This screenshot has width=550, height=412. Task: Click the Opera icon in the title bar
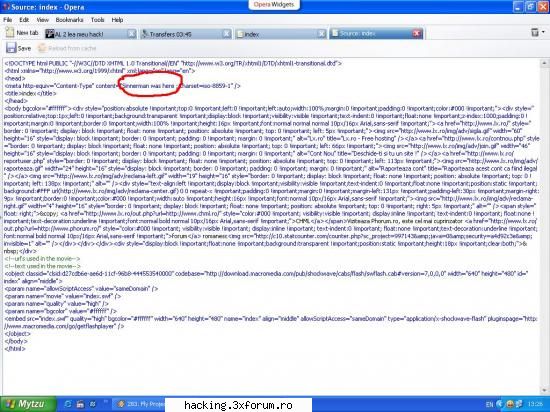[5, 7]
